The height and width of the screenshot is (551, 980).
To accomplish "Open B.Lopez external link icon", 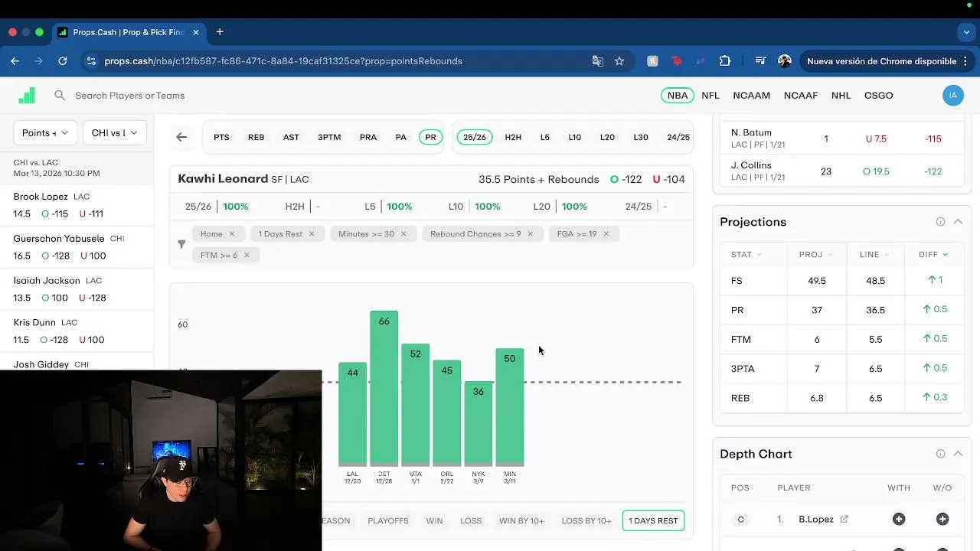I will 844,519.
